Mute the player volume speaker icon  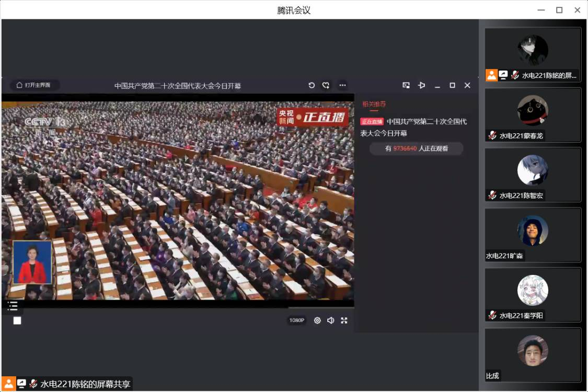click(330, 320)
